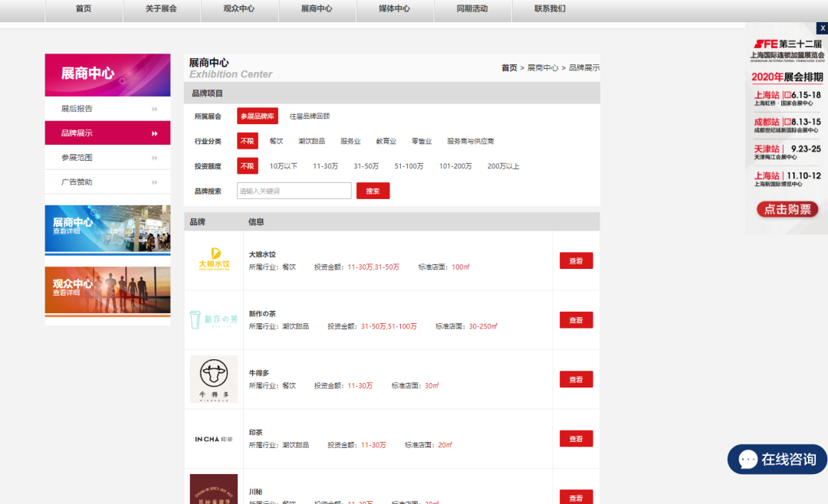Open the 在线咨询 chat widget
This screenshot has height=504, width=828.
(777, 459)
